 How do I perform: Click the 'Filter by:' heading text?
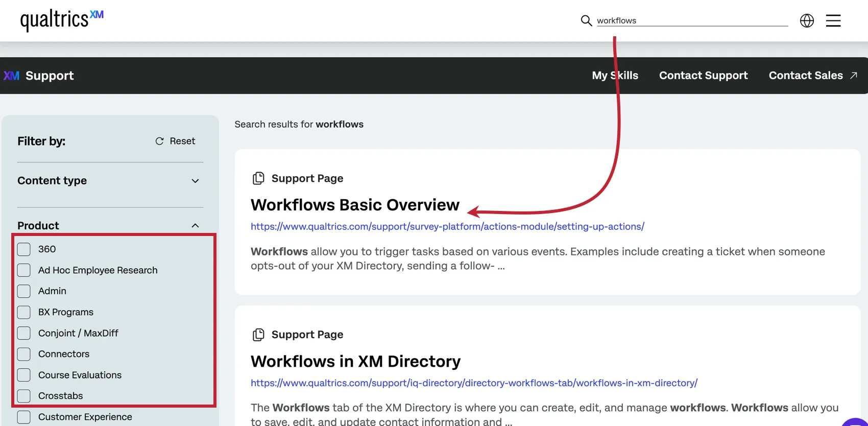(41, 141)
